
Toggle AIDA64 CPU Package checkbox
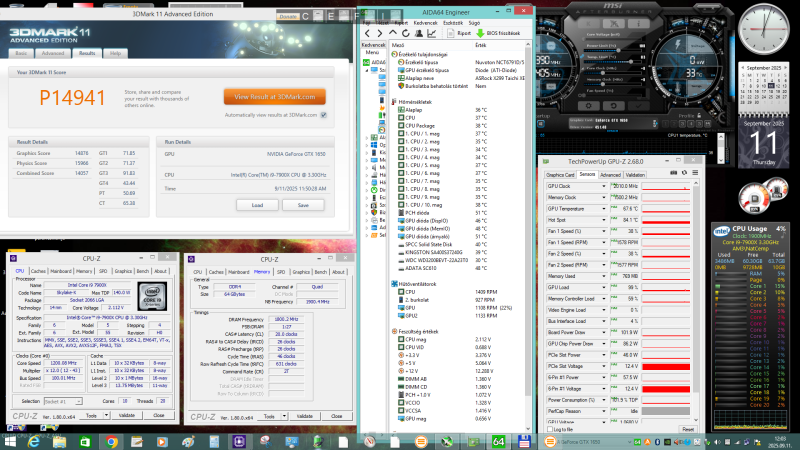coord(401,126)
